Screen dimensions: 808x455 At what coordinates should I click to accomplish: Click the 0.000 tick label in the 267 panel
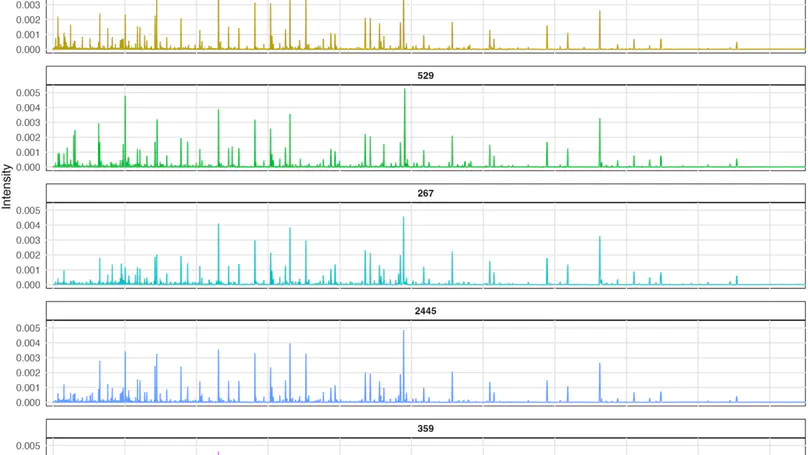pos(28,285)
